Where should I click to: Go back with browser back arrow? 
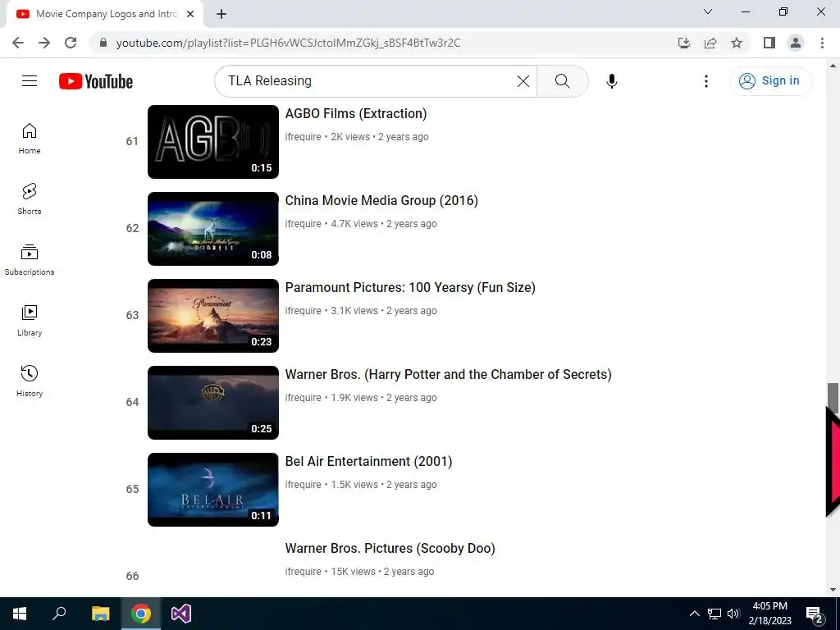click(18, 43)
